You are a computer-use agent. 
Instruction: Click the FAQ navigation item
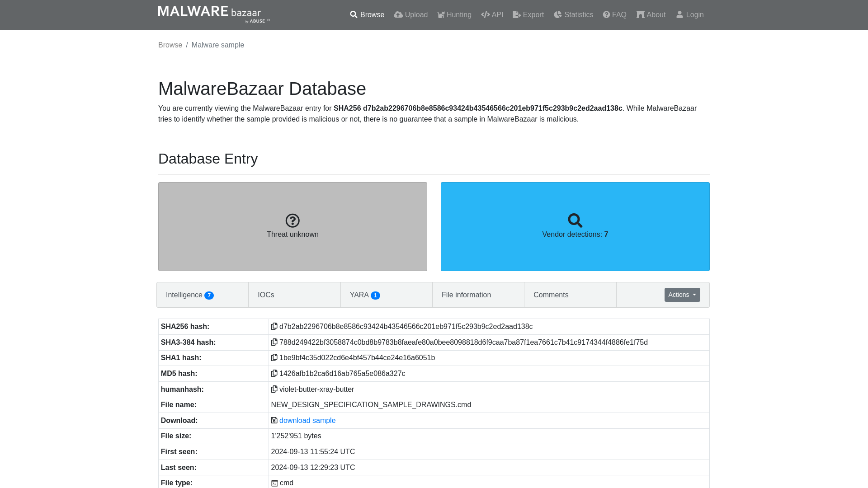[614, 15]
